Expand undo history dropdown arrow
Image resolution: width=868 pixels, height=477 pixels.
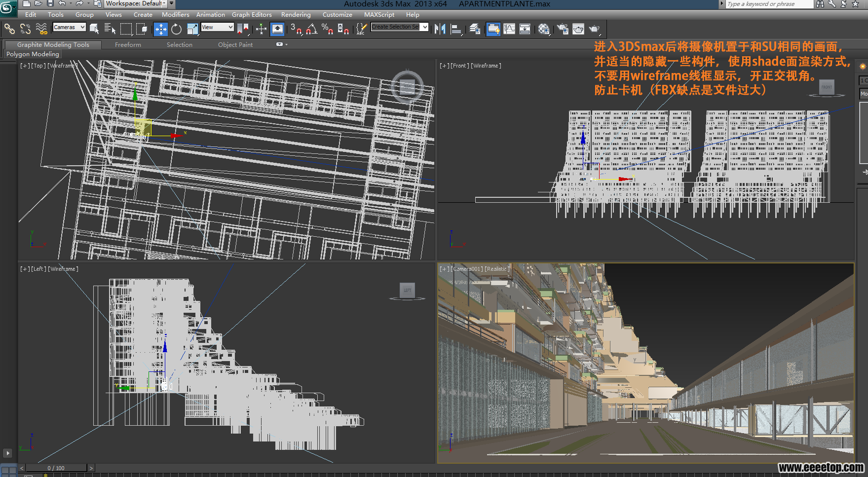(x=71, y=3)
